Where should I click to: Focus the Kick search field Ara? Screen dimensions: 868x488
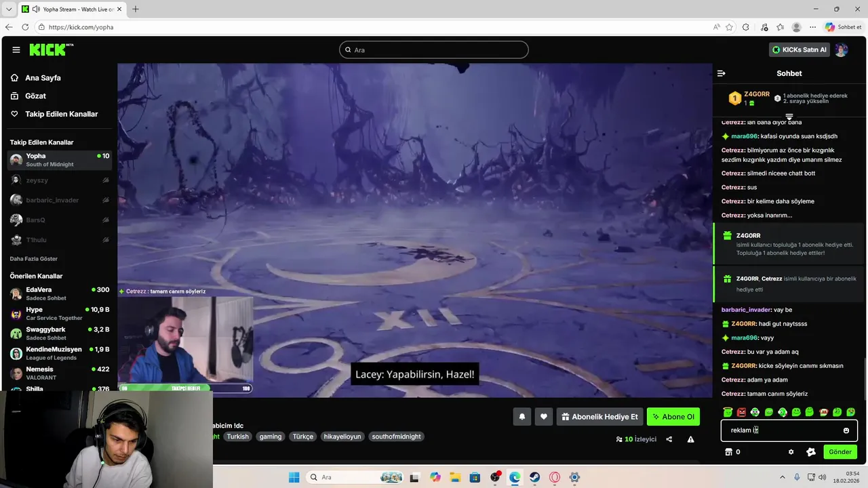click(434, 49)
